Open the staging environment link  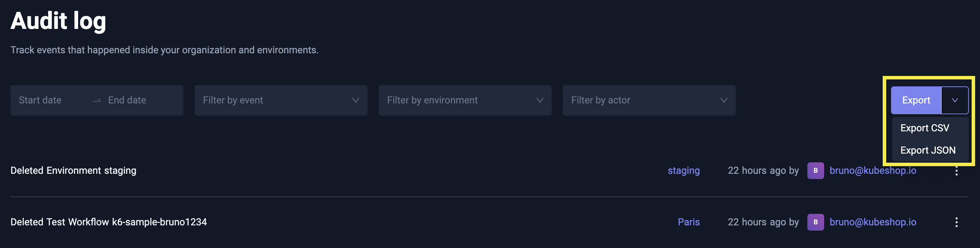pos(683,171)
